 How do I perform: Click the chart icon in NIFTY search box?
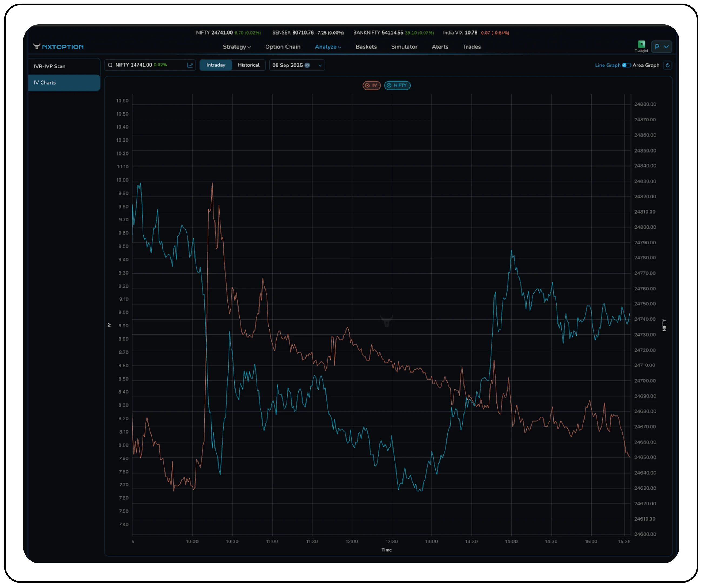pos(190,66)
